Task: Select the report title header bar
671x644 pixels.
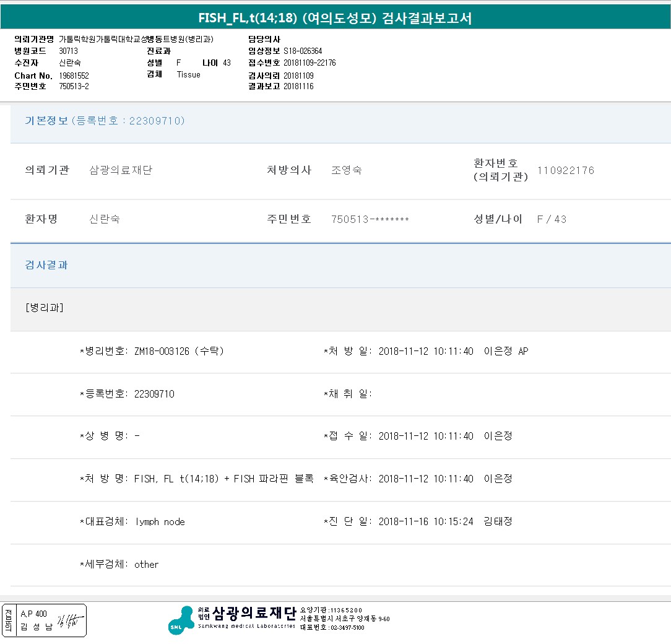Action: [335, 17]
